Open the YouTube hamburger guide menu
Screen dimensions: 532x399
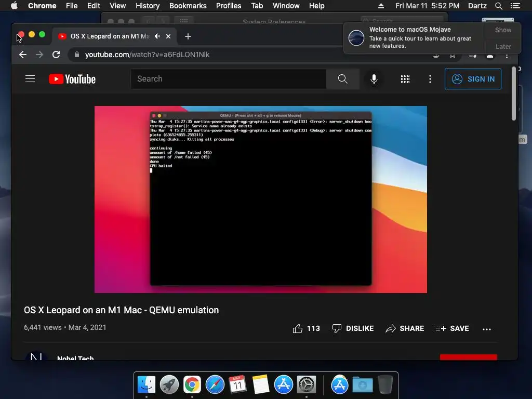(x=30, y=79)
